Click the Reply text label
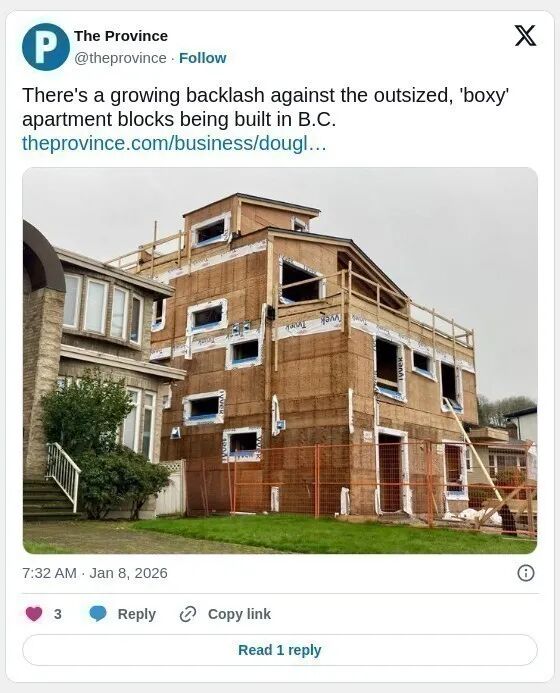Screen dimensions: 560x693 (x=137, y=614)
